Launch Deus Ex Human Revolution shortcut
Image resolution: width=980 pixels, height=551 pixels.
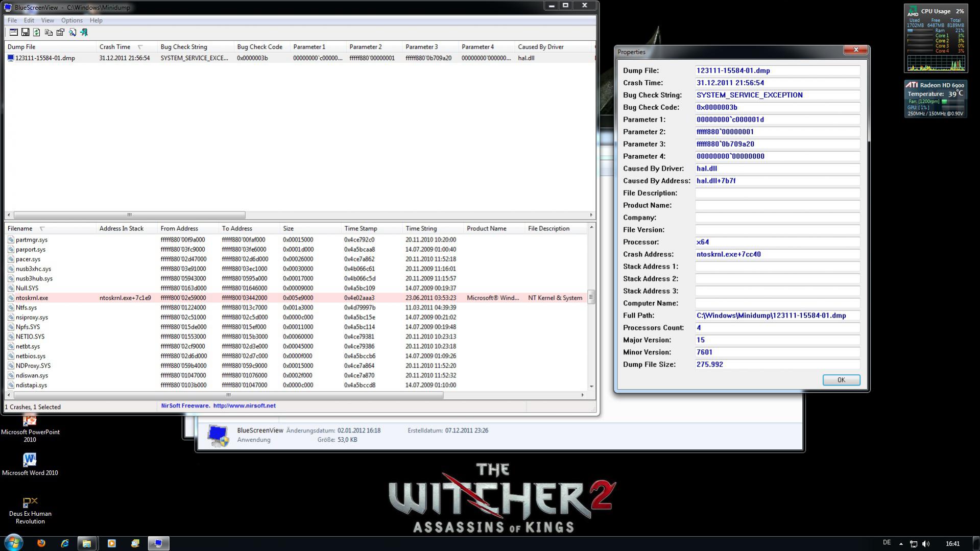(x=30, y=510)
